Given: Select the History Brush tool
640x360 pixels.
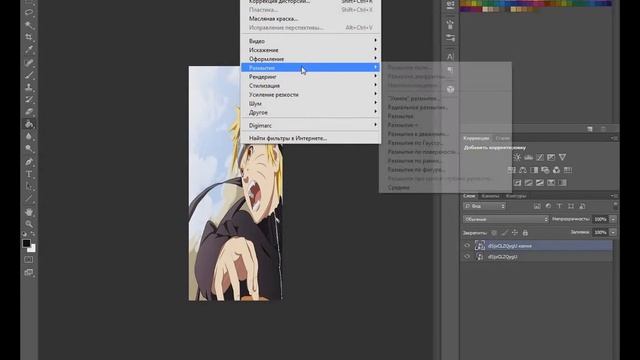Looking at the screenshot, I should [x=29, y=99].
